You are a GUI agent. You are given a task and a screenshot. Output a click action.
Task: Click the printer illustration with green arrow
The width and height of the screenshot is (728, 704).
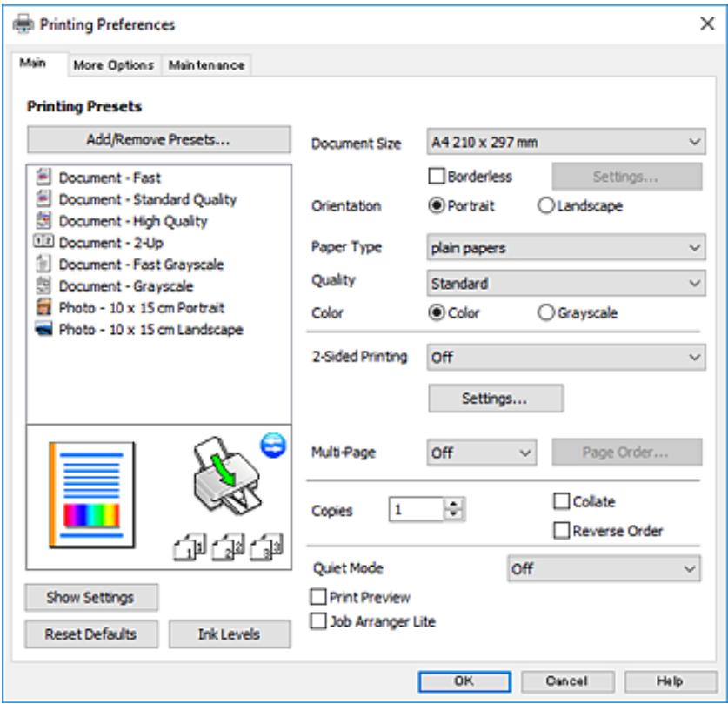point(227,475)
